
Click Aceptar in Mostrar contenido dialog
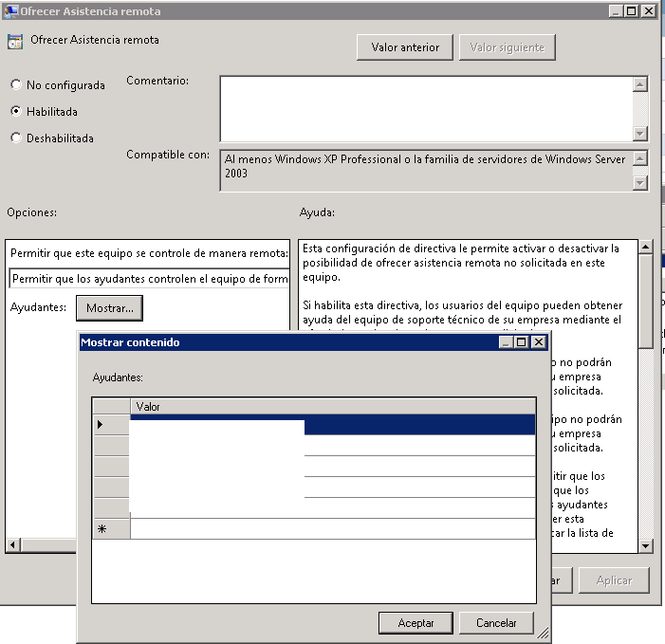pyautogui.click(x=416, y=623)
